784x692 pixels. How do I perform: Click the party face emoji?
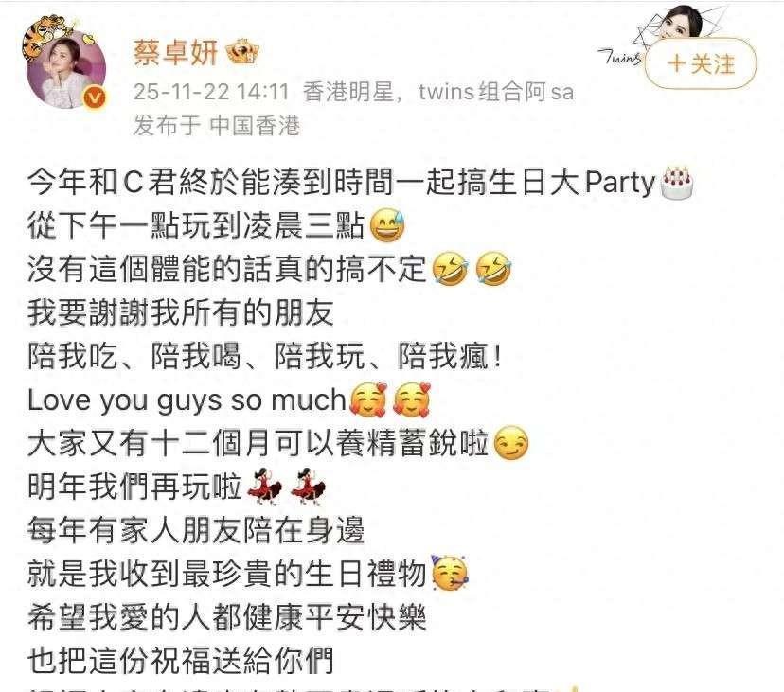point(449,573)
